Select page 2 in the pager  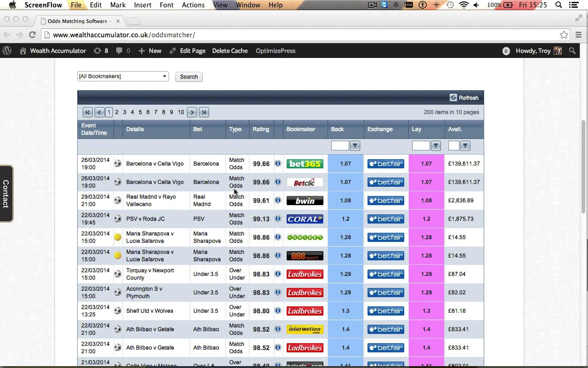click(x=117, y=112)
